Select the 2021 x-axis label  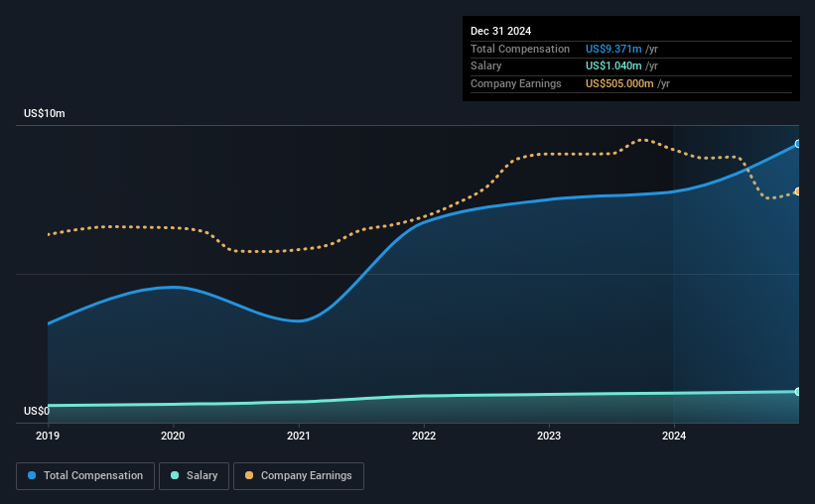coord(299,436)
